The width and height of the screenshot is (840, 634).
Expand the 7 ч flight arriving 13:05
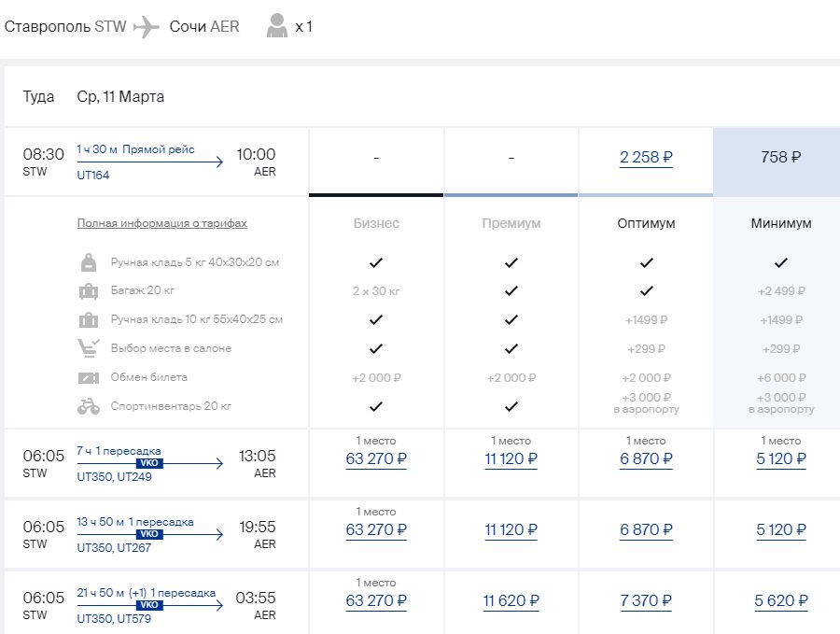click(149, 464)
